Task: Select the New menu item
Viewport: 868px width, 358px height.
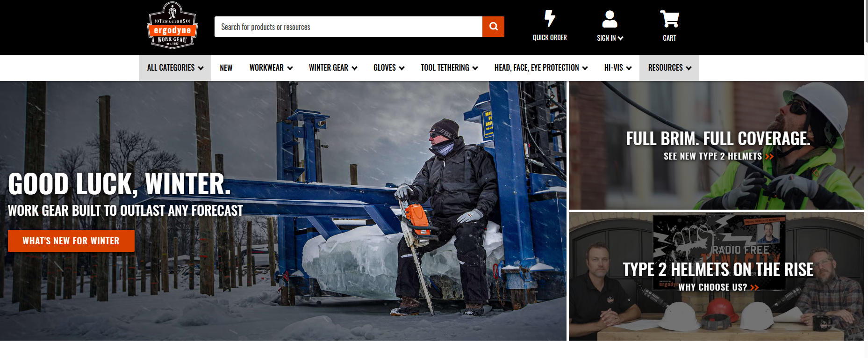Action: (226, 68)
